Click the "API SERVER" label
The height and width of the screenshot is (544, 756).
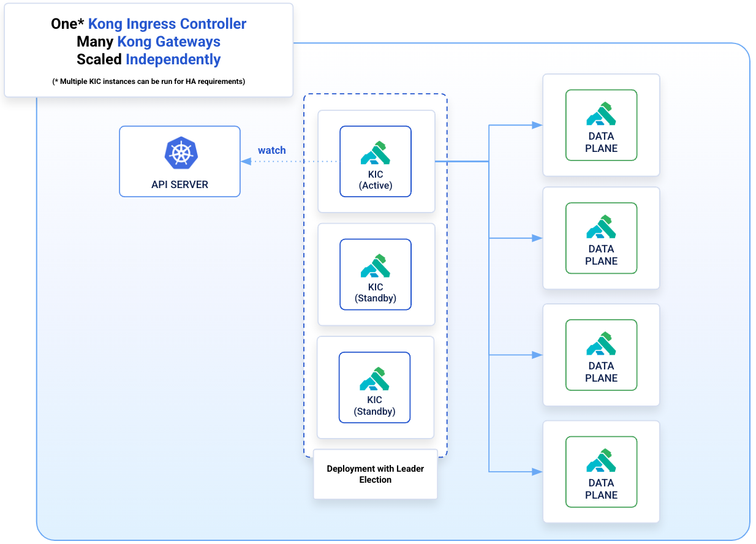pyautogui.click(x=180, y=184)
